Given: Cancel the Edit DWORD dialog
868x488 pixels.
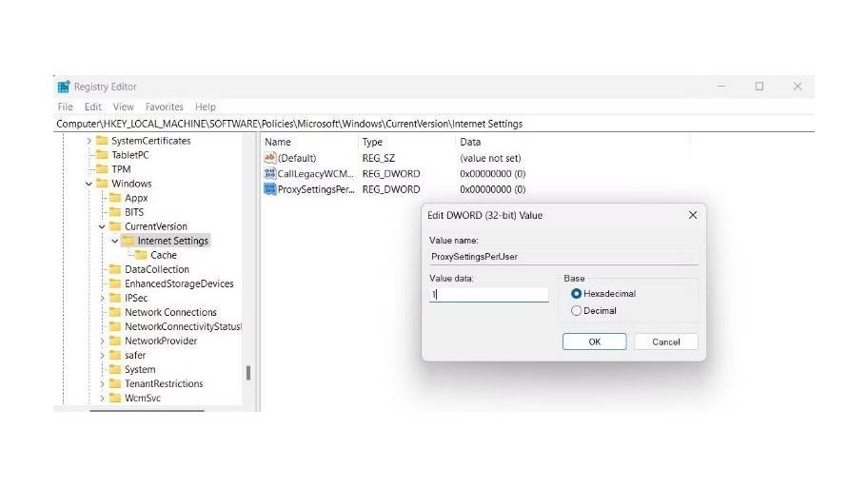Looking at the screenshot, I should 666,342.
